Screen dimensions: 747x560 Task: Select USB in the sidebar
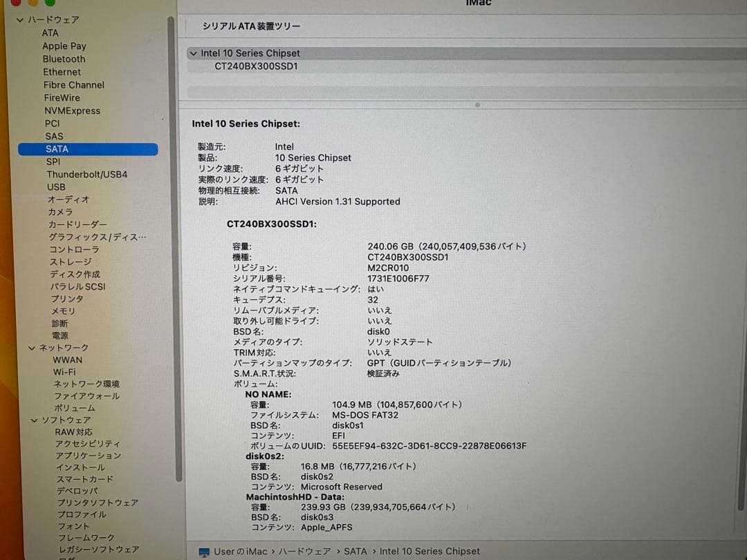click(x=55, y=187)
